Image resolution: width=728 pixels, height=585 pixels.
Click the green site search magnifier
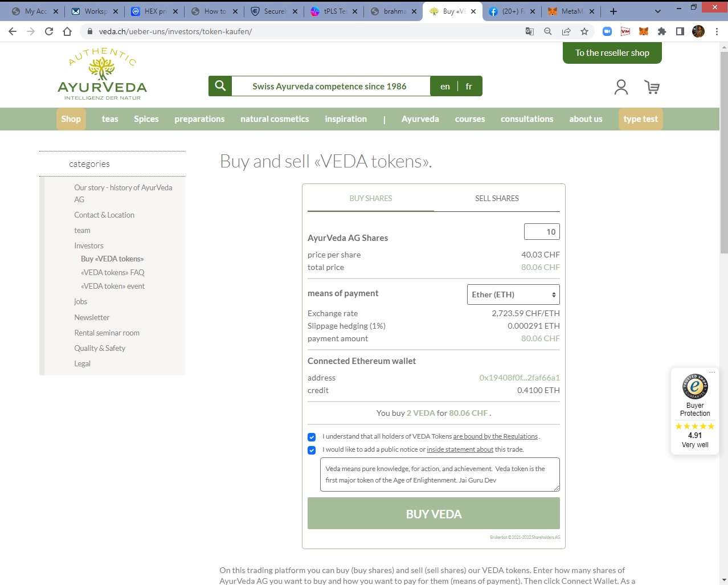tap(220, 86)
